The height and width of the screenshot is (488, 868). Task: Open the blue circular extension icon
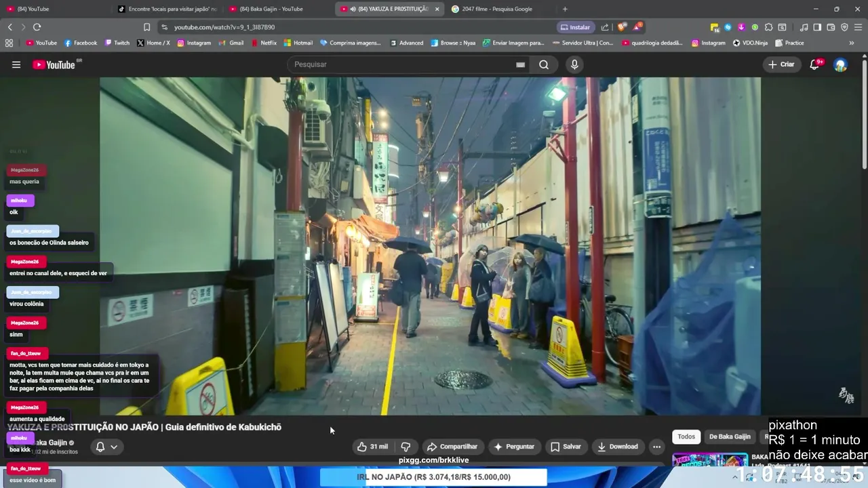point(728,27)
